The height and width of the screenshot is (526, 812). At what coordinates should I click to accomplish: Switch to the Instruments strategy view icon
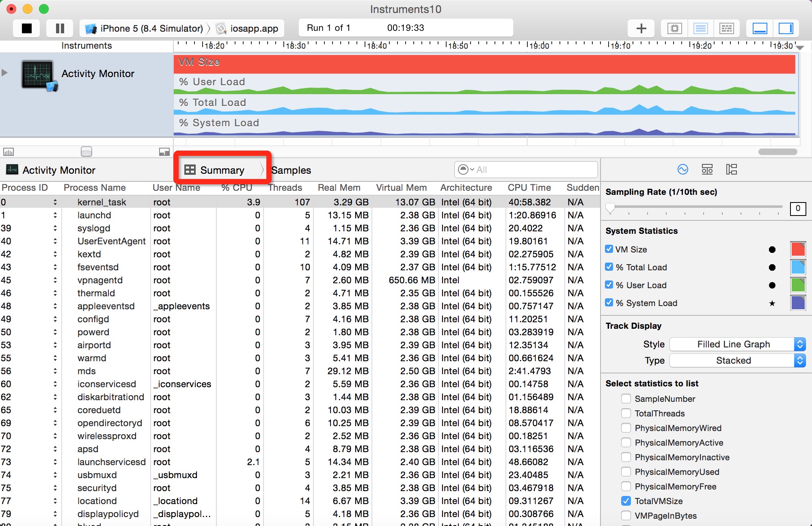click(x=700, y=28)
